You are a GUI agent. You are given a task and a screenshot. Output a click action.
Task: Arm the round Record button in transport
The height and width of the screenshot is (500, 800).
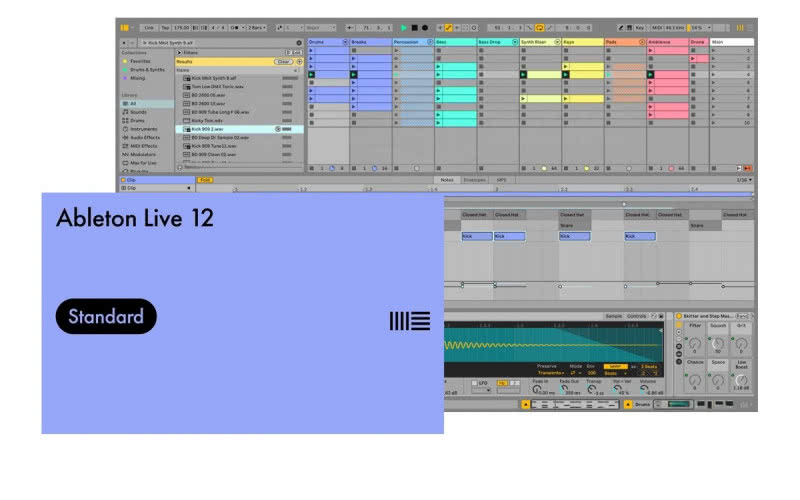[424, 28]
